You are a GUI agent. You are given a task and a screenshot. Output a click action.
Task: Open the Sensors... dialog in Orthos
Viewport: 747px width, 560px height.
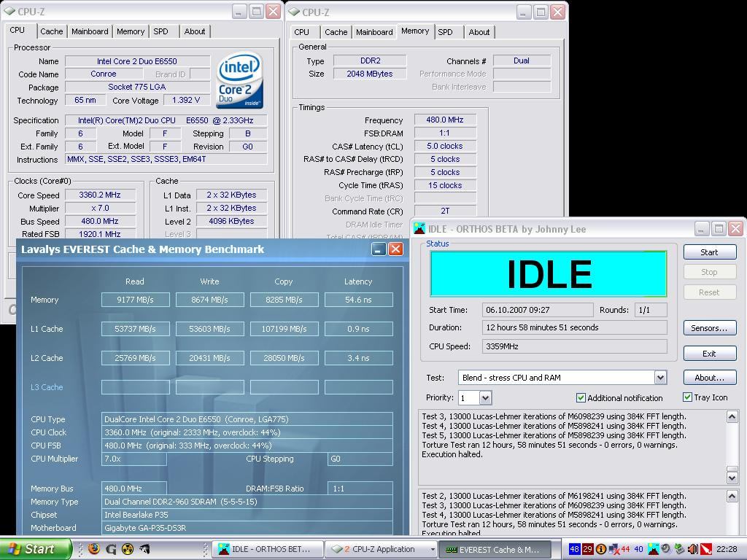tap(709, 328)
